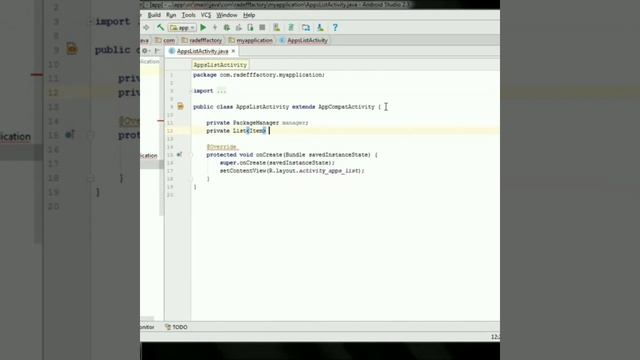This screenshot has height=360, width=640.
Task: Open the SDK Manager toolbar icon
Action: point(320,27)
